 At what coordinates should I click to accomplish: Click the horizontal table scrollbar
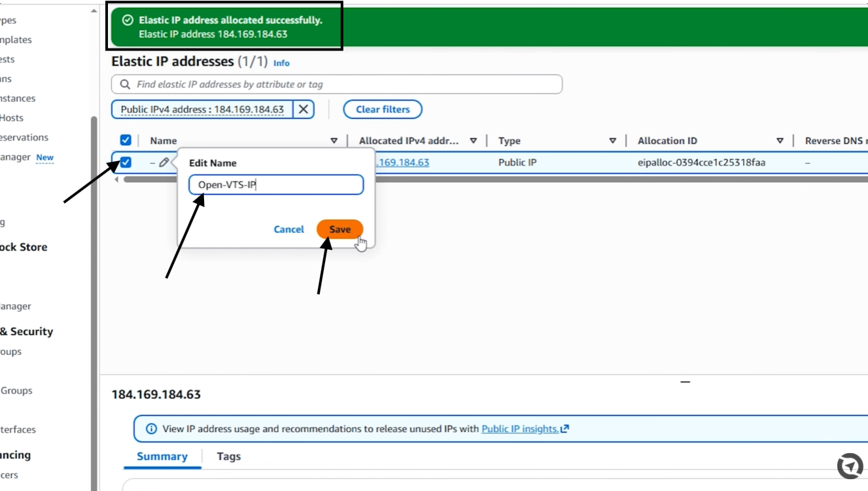495,179
